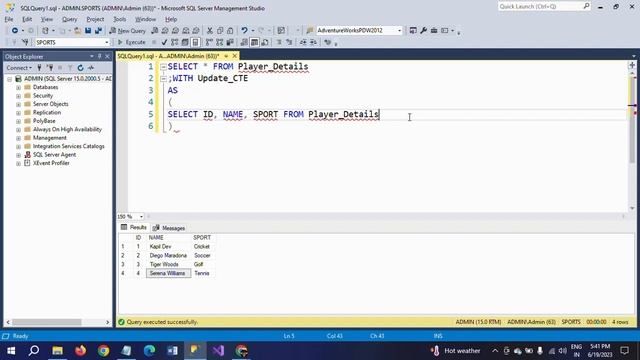Toggle Results to Grid output
The image size is (640, 360).
click(x=254, y=42)
